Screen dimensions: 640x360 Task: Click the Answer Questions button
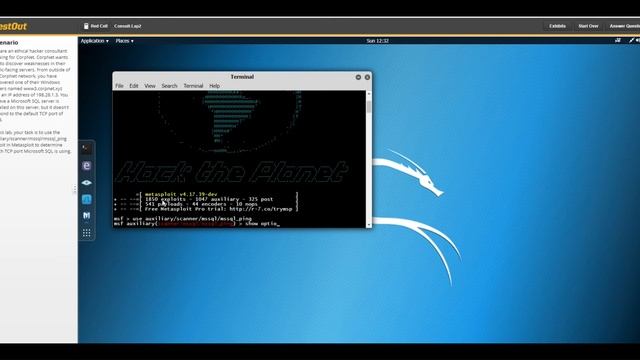624,26
